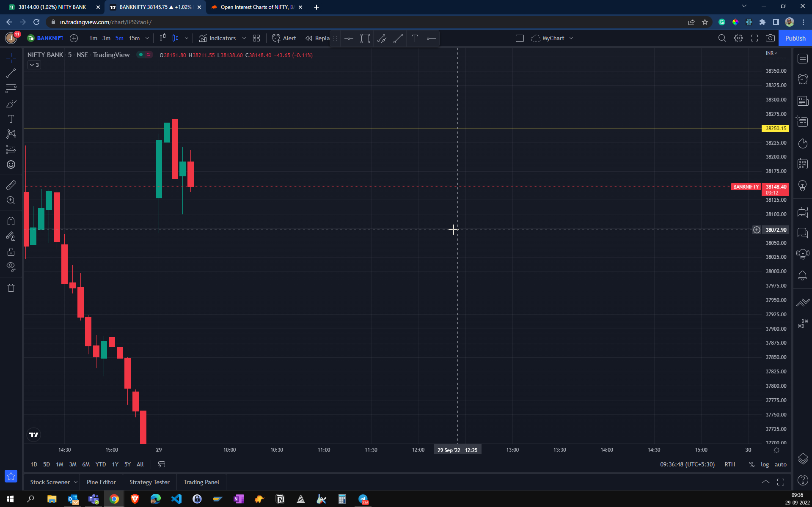Viewport: 812px width, 507px height.
Task: Open the ideas lightbulb panel
Action: tap(802, 186)
